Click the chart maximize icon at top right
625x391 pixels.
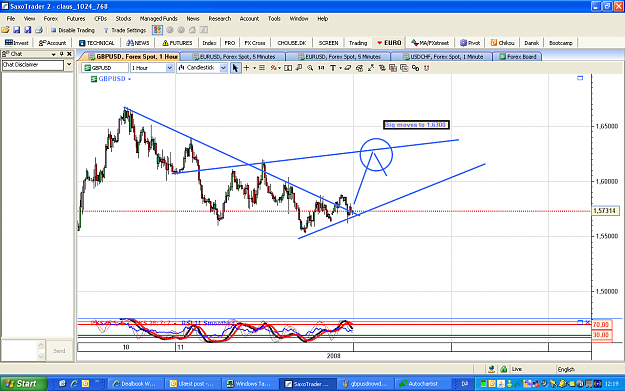(580, 78)
